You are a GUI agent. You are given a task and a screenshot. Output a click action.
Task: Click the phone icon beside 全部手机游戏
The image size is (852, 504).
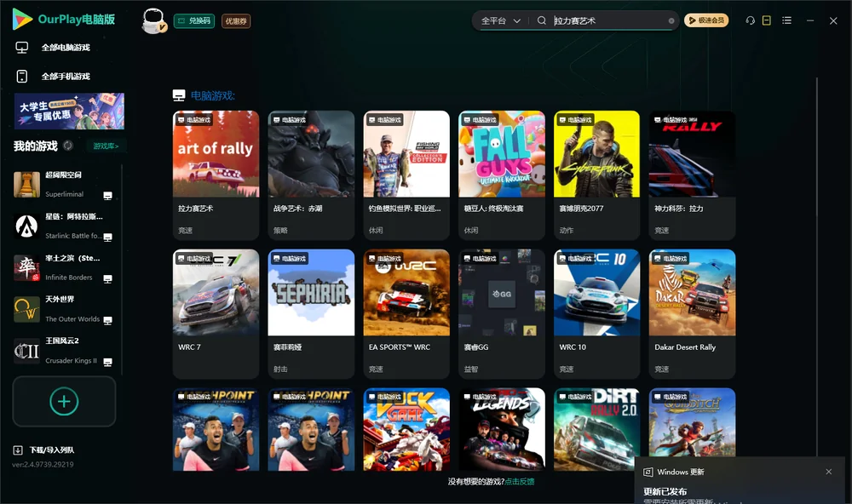click(x=22, y=77)
